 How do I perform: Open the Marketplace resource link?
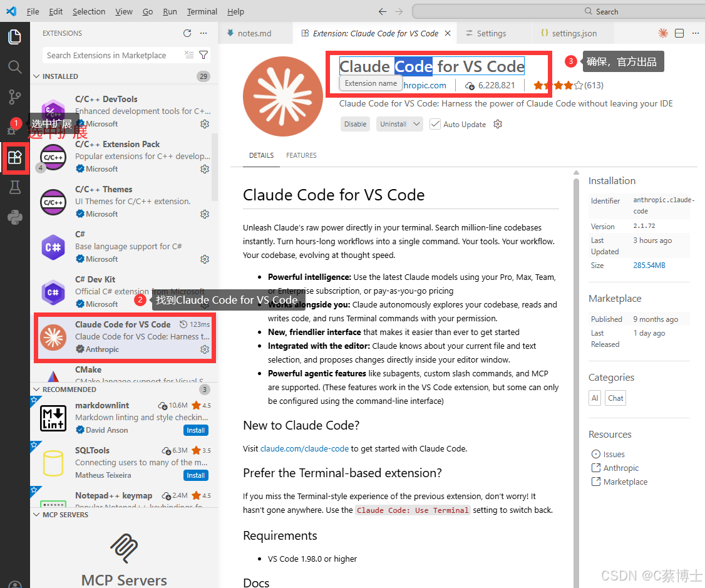(625, 482)
